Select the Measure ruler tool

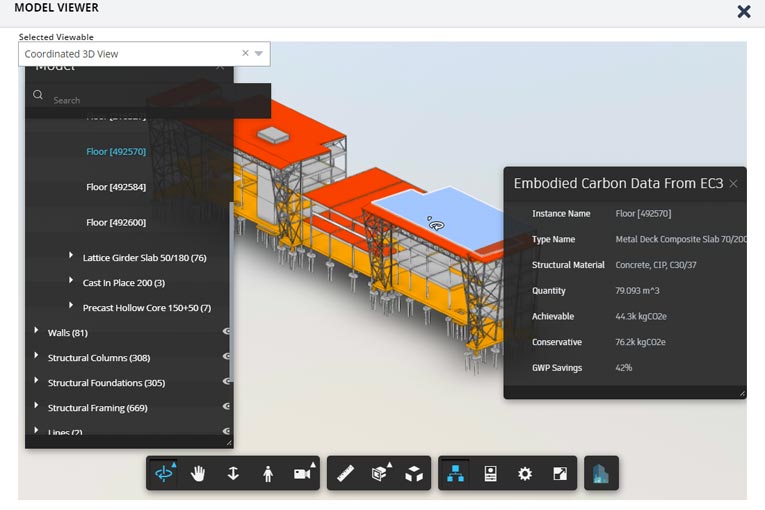(x=345, y=474)
